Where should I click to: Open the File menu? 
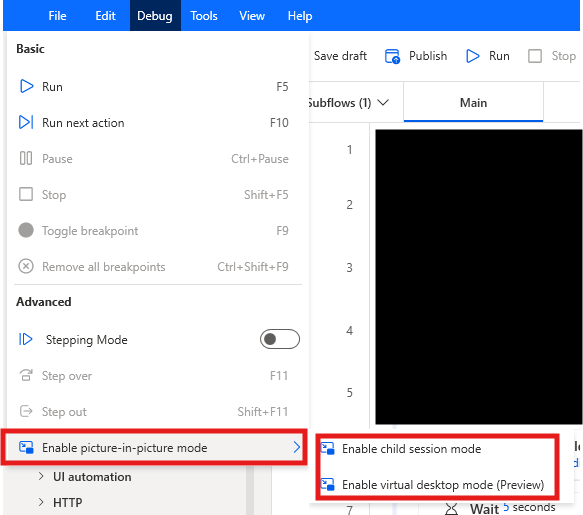point(57,16)
